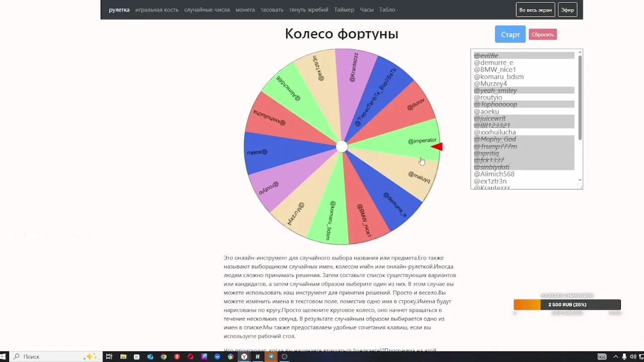The width and height of the screenshot is (644, 362).
Task: Click the Во весь экран button
Action: (x=535, y=10)
